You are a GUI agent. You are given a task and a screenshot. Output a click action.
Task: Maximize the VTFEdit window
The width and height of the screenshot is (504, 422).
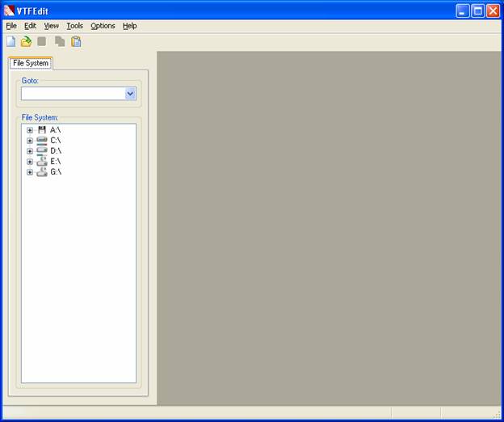click(x=477, y=11)
